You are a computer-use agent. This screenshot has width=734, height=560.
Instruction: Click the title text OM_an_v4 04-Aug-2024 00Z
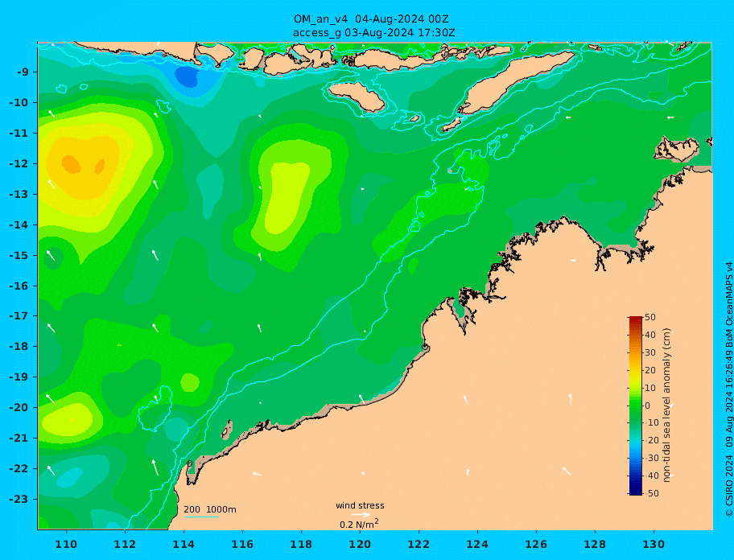371,19
